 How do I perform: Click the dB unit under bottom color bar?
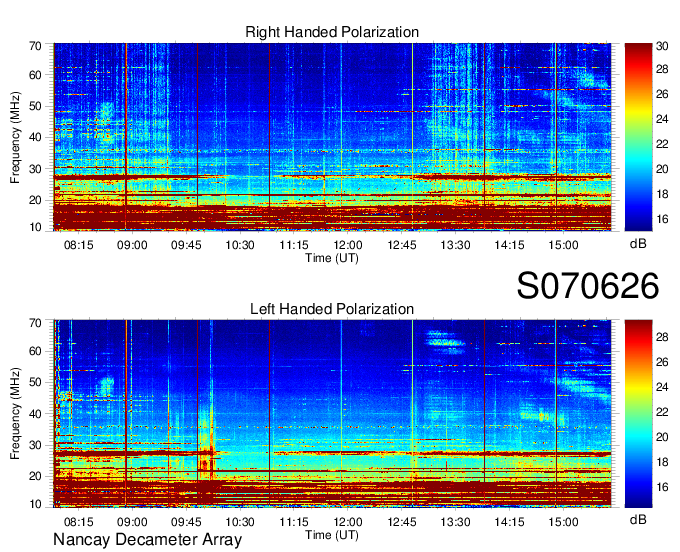coord(638,519)
